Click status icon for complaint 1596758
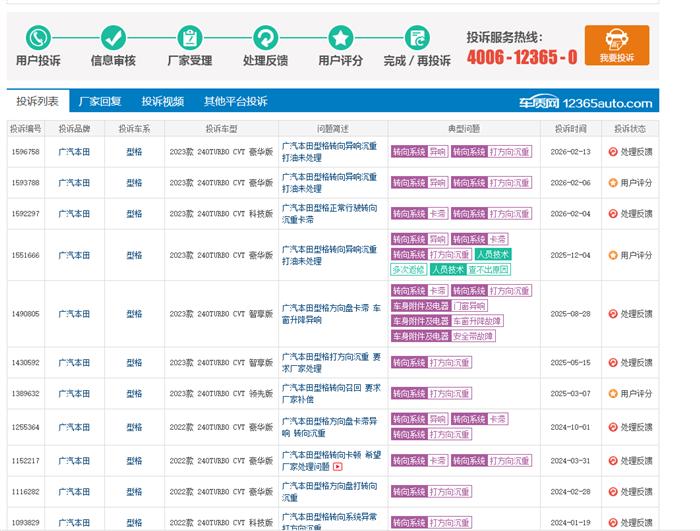Viewport: 700px width, 531px height. [613, 152]
